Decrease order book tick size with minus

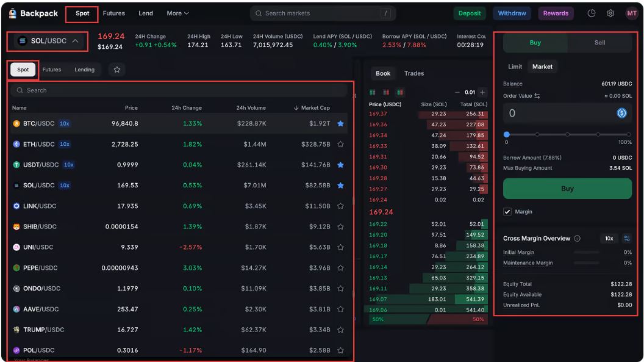point(457,92)
